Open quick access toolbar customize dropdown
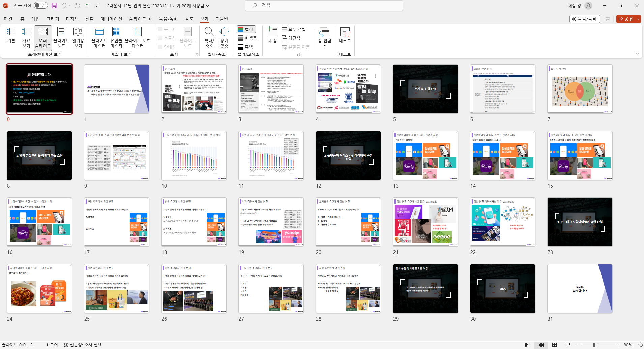The width and height of the screenshot is (644, 349). pos(97,6)
